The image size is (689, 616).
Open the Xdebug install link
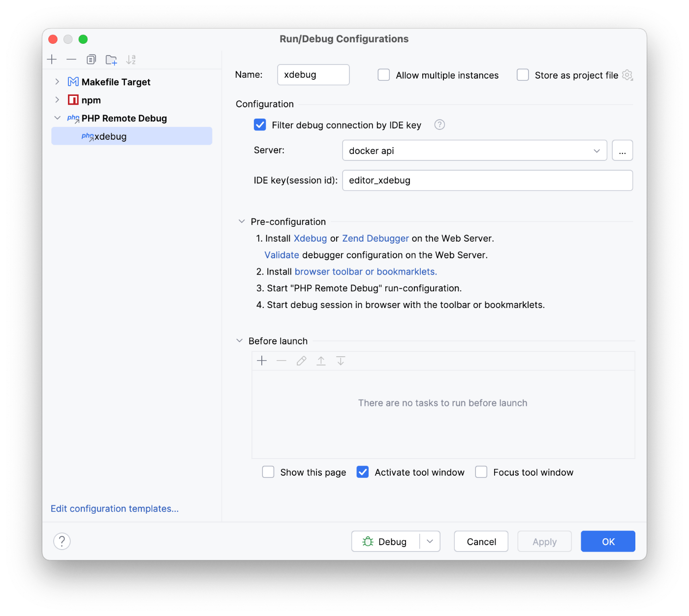tap(310, 239)
